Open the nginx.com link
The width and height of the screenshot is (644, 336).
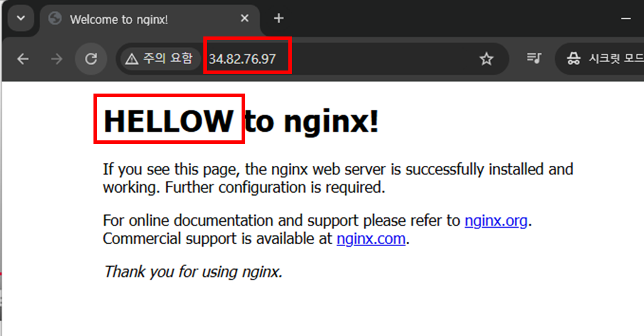point(371,239)
